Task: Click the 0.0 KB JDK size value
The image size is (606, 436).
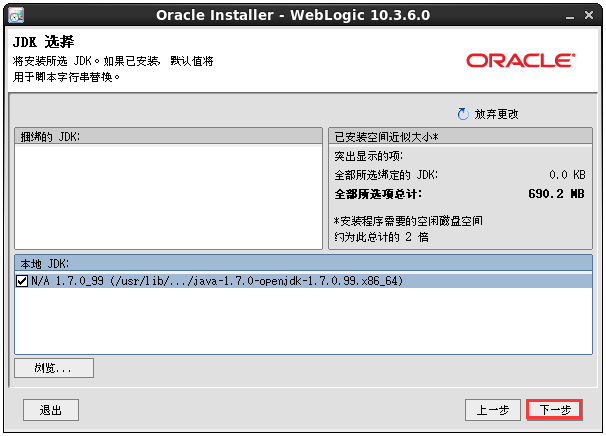Action: 567,175
